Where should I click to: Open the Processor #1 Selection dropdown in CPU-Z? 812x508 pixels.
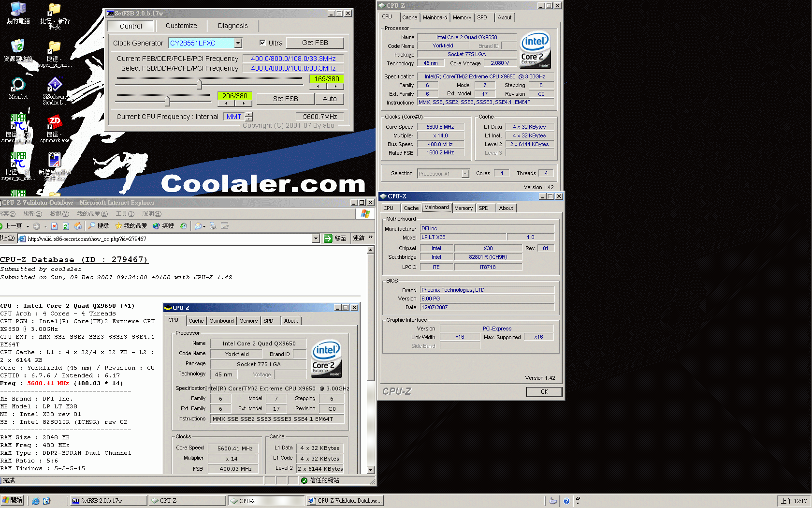(465, 173)
